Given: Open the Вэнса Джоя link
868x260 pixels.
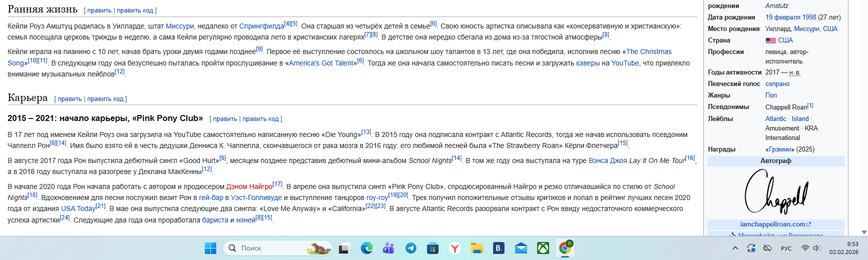Looking at the screenshot, I should pyautogui.click(x=608, y=160).
